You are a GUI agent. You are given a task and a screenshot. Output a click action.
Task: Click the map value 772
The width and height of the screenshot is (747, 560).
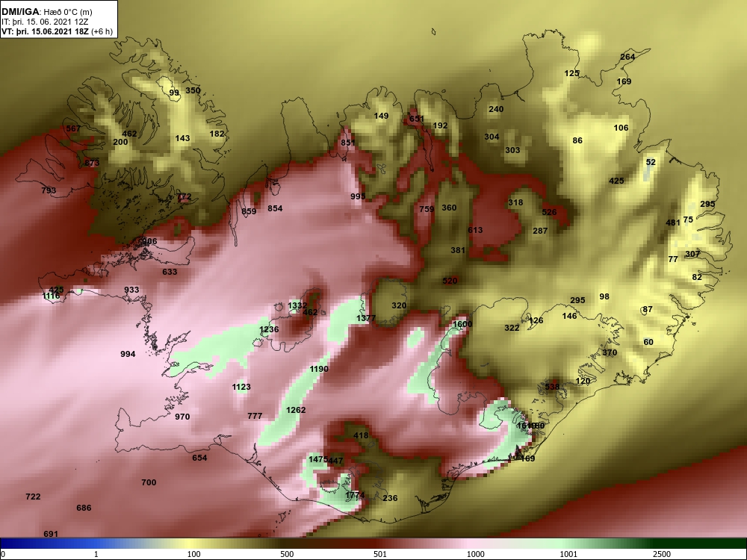click(x=184, y=196)
